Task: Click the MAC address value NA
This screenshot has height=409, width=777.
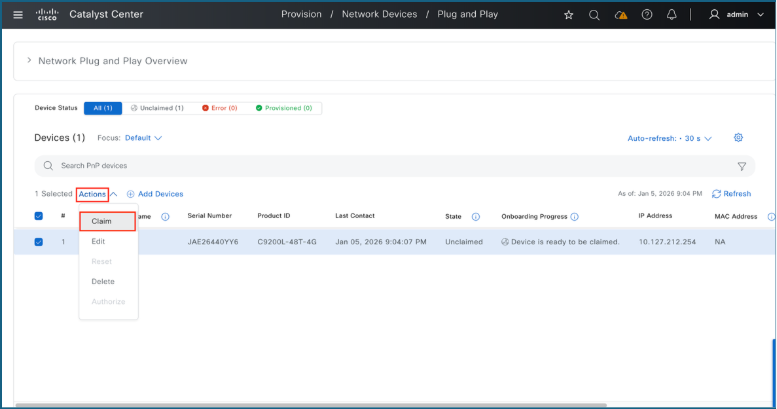Action: [720, 242]
